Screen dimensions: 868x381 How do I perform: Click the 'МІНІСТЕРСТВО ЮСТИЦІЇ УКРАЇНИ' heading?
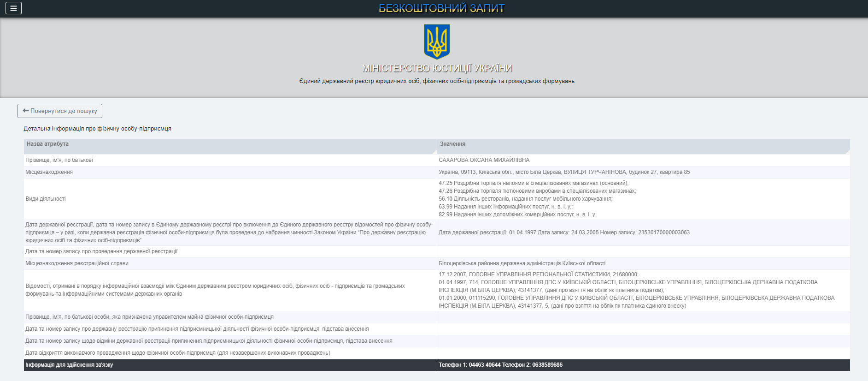437,68
